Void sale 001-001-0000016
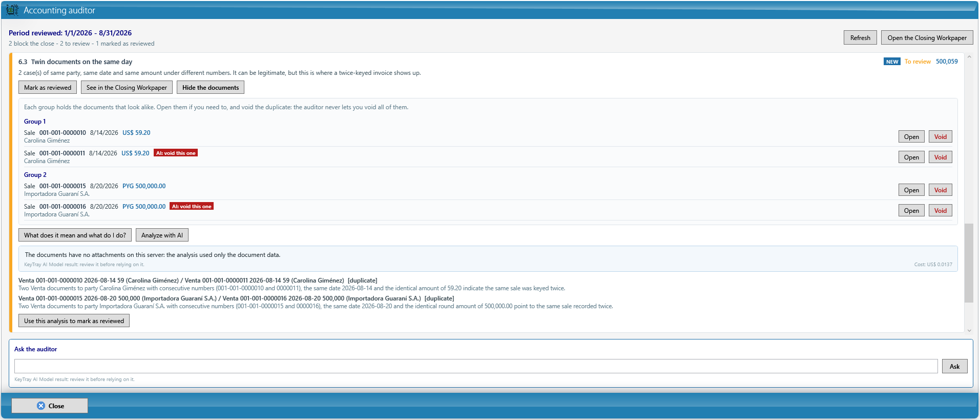The height and width of the screenshot is (420, 980). point(940,210)
